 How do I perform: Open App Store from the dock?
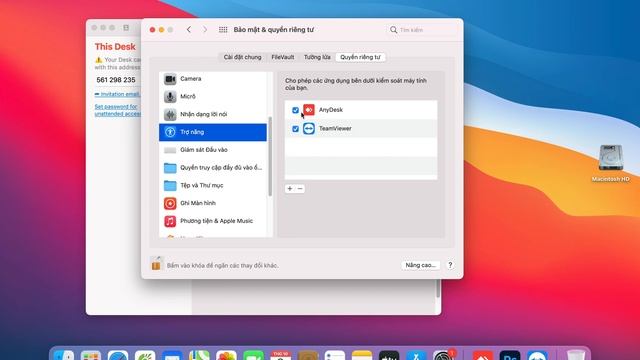click(416, 355)
